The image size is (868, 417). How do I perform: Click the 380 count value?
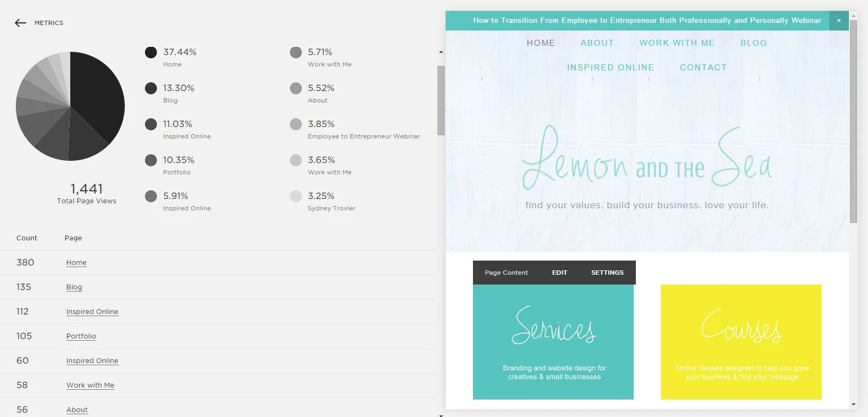(25, 263)
